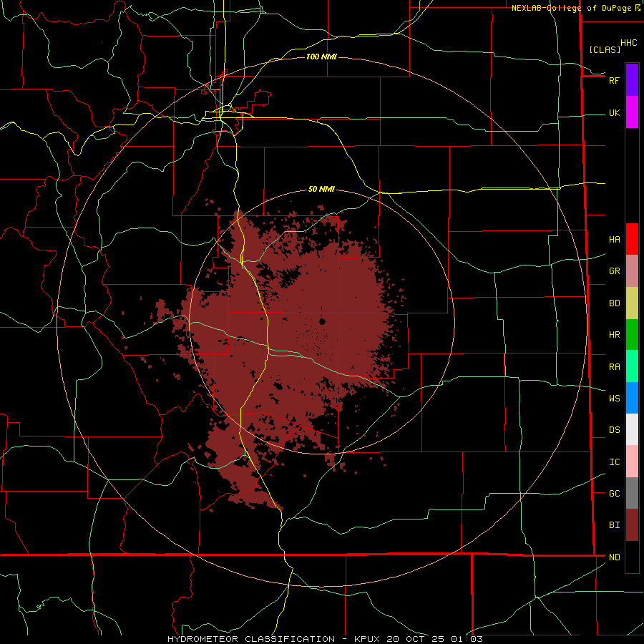Click the DS legend label
Screen dimensions: 644x644
pos(614,430)
